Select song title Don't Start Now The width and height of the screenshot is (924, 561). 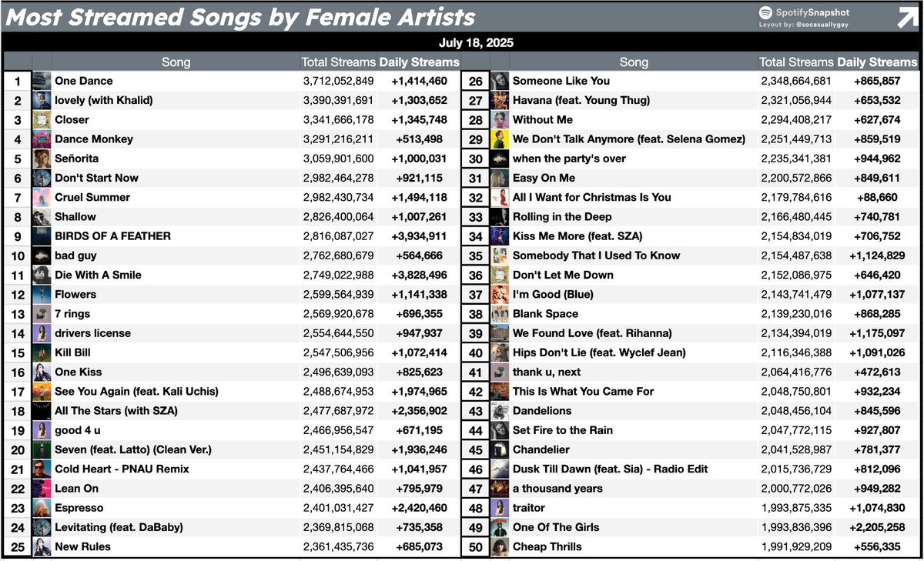pyautogui.click(x=96, y=178)
